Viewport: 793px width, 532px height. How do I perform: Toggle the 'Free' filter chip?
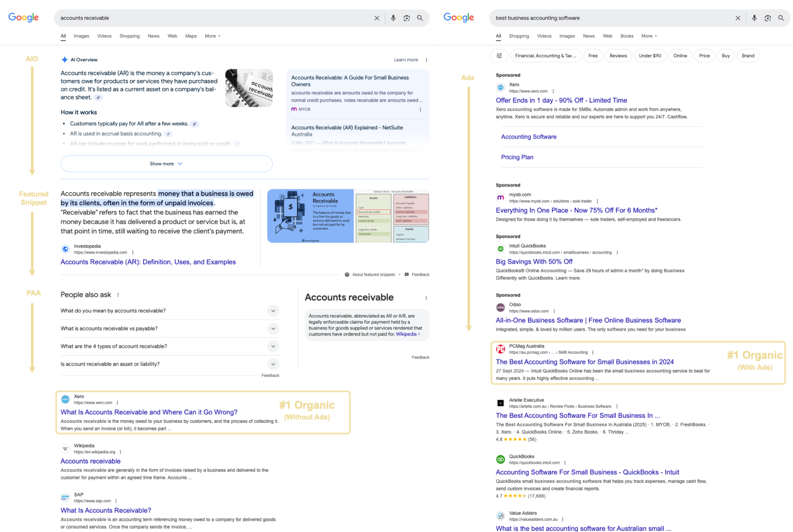[x=593, y=56]
